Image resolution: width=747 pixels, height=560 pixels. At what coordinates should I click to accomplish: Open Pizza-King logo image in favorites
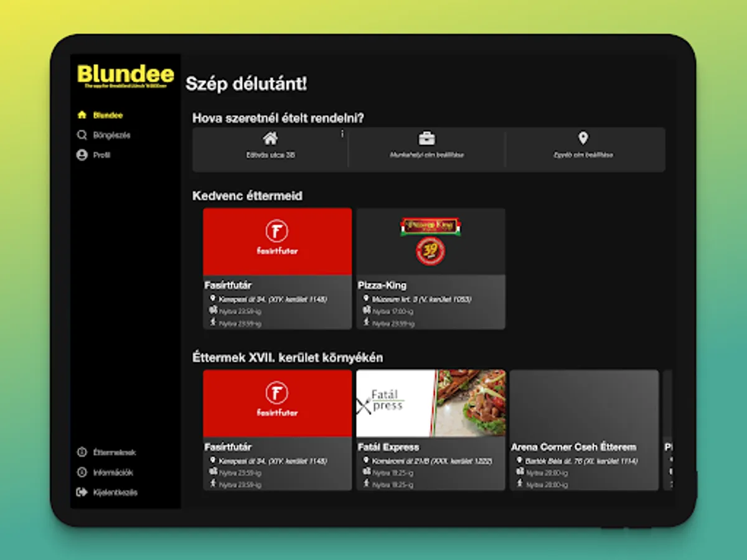431,241
